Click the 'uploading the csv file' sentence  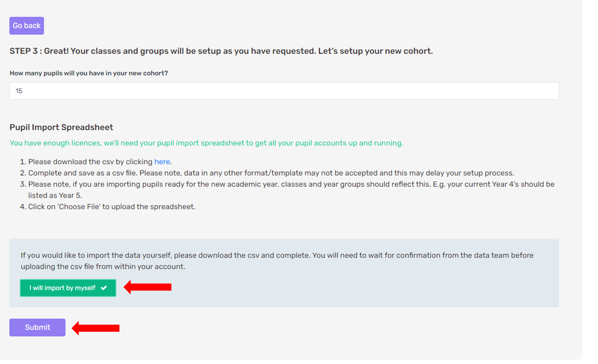(103, 267)
